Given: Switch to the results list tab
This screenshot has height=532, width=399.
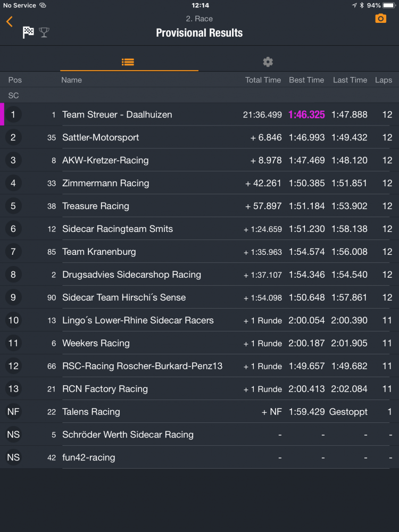Looking at the screenshot, I should (x=128, y=62).
